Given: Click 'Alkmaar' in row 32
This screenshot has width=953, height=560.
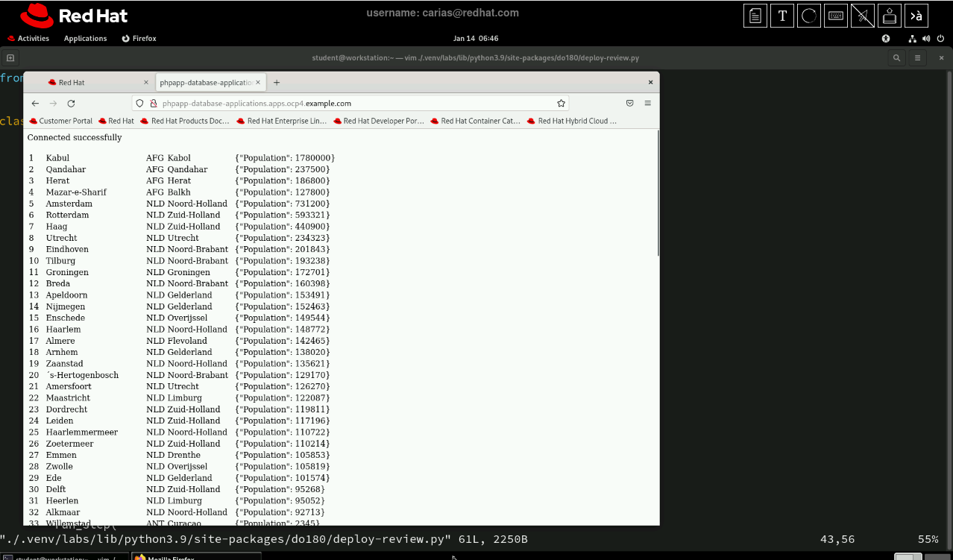Looking at the screenshot, I should coord(62,512).
